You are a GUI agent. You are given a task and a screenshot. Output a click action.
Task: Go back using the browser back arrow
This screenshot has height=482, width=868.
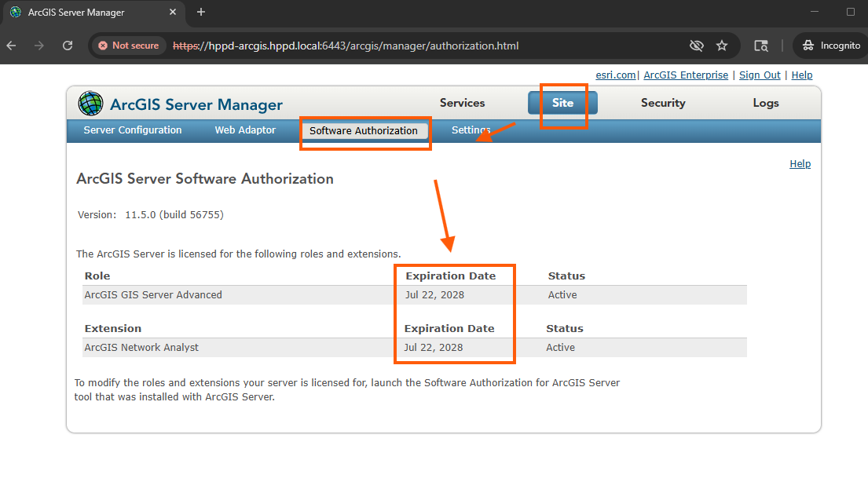click(x=11, y=46)
